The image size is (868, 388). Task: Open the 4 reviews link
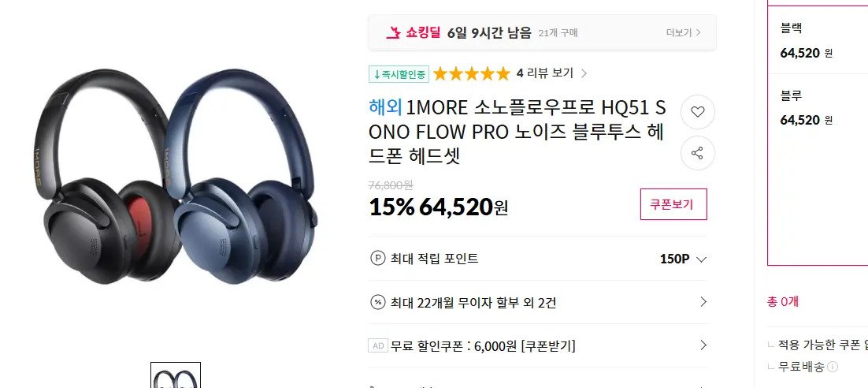pyautogui.click(x=551, y=73)
